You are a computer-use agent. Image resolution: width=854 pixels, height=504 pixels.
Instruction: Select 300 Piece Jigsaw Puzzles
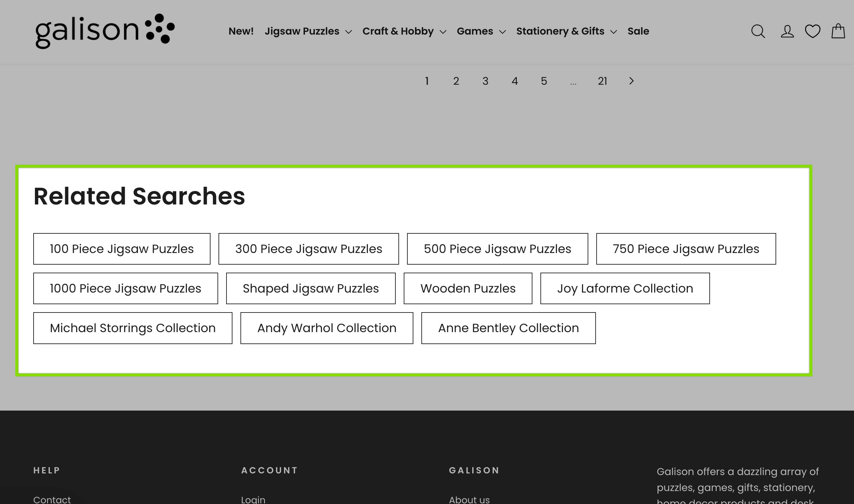click(309, 249)
